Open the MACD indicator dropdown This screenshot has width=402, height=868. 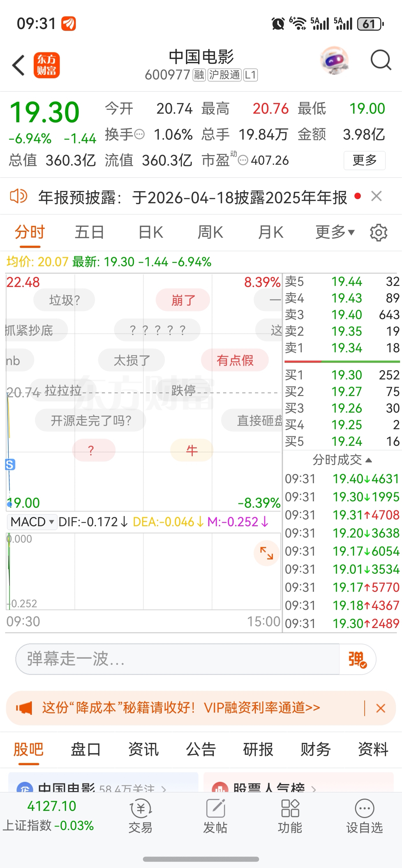pyautogui.click(x=32, y=522)
